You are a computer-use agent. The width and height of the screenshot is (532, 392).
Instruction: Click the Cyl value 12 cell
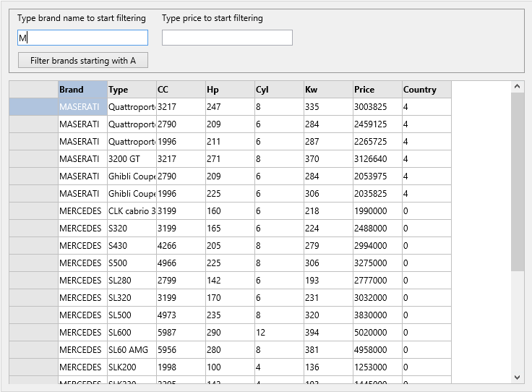click(x=280, y=332)
